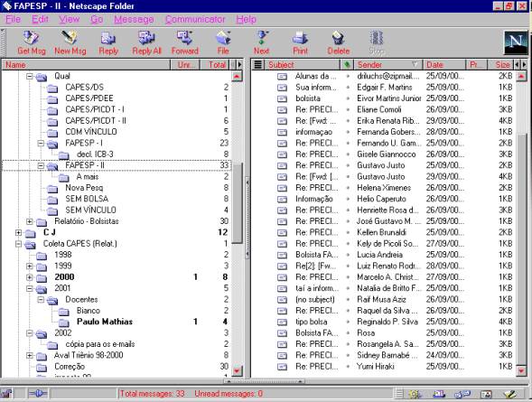Collapse the FAPESP - I folder
This screenshot has height=402, width=532.
(x=41, y=143)
